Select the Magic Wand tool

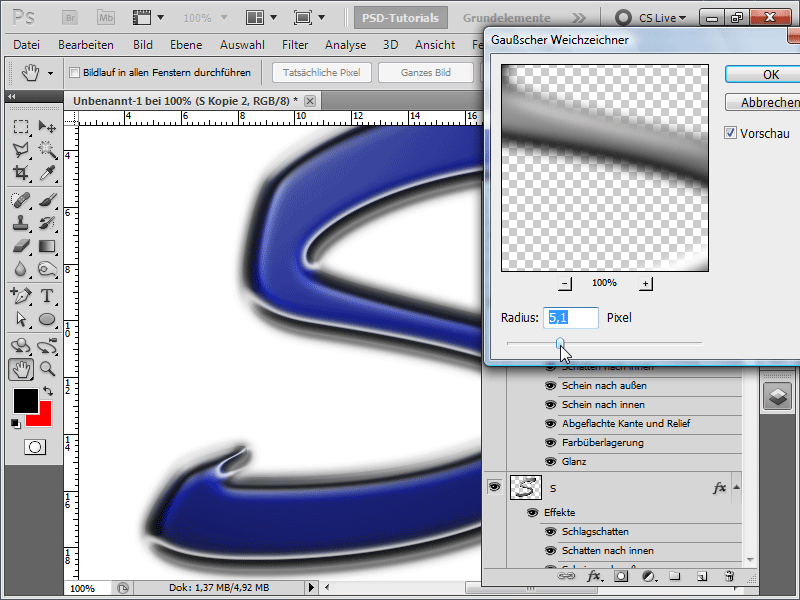47,149
